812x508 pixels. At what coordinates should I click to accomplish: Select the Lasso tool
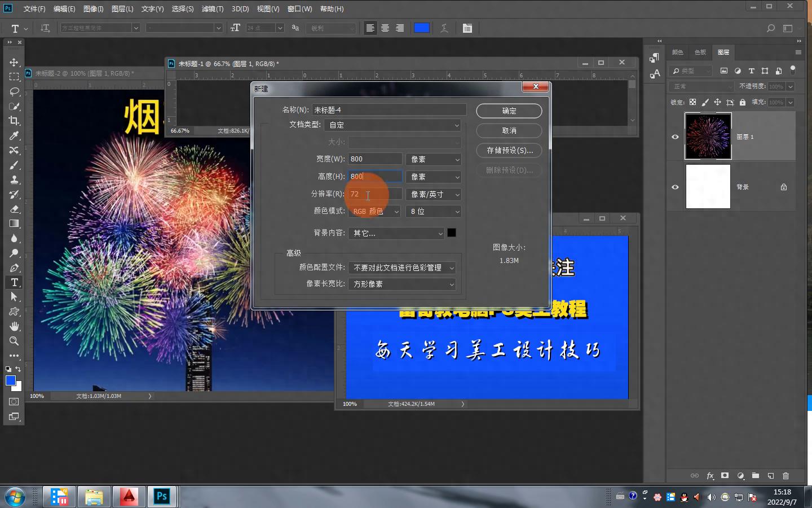point(14,91)
